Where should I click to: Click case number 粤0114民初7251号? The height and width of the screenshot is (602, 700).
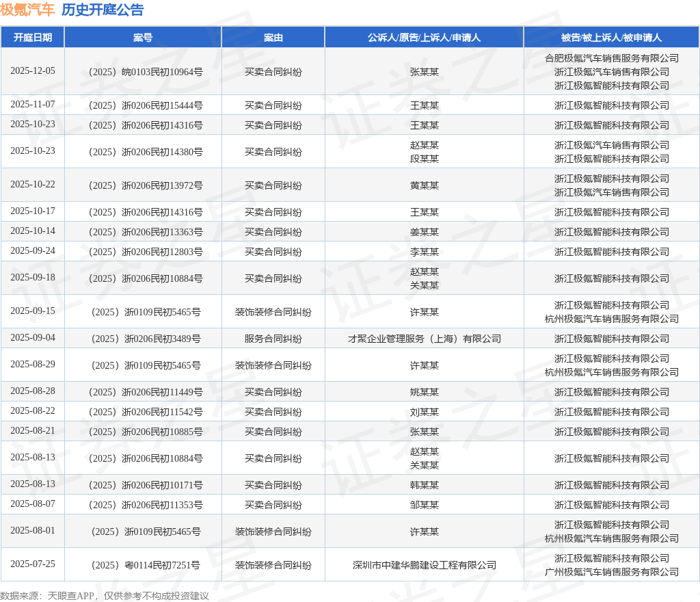[143, 565]
